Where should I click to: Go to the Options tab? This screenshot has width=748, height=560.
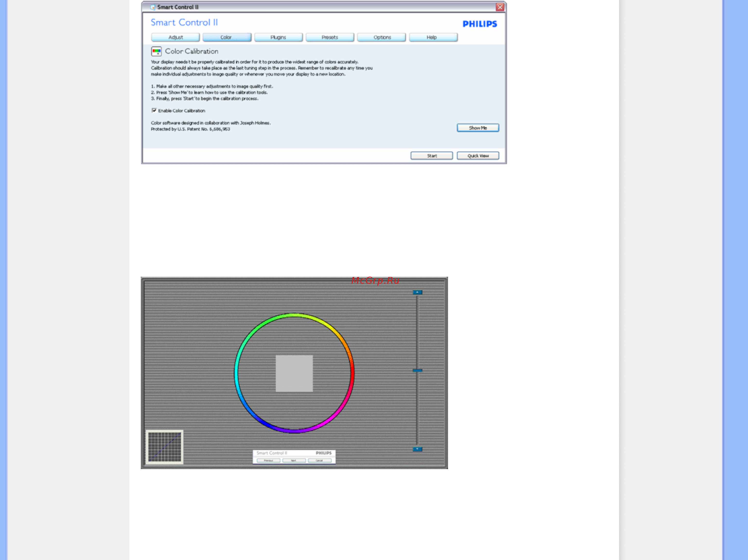click(x=381, y=37)
